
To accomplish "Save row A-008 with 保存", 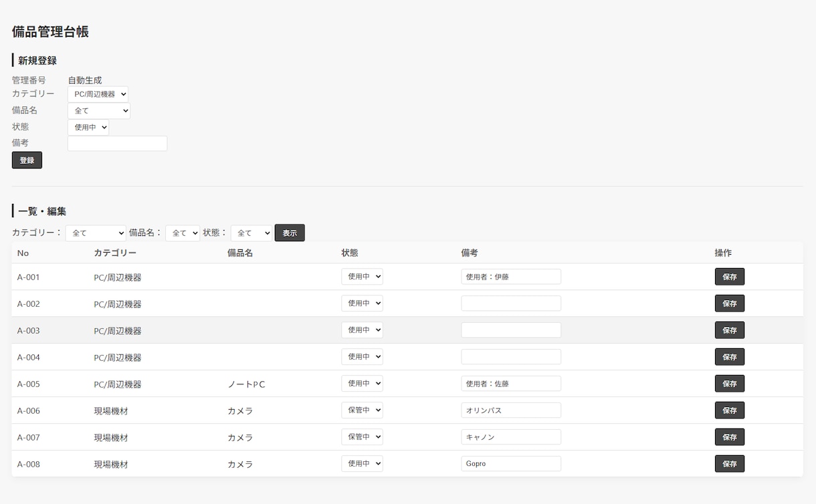I will 730,464.
